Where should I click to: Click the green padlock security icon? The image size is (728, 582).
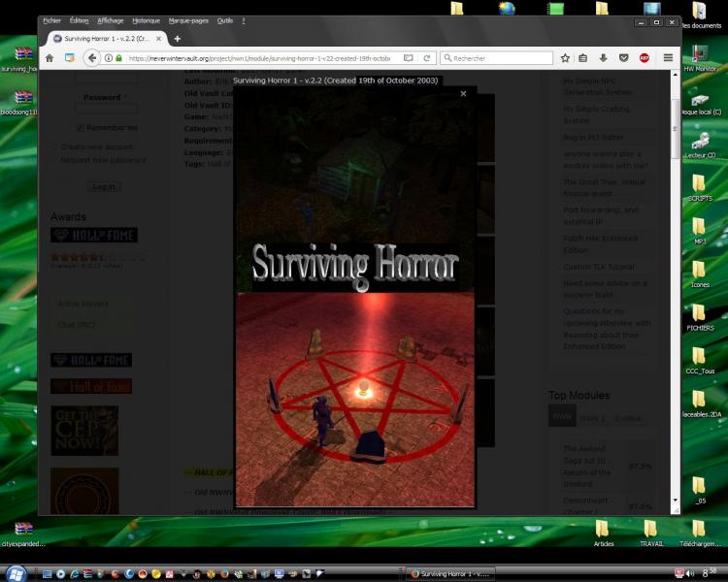pyautogui.click(x=118, y=58)
